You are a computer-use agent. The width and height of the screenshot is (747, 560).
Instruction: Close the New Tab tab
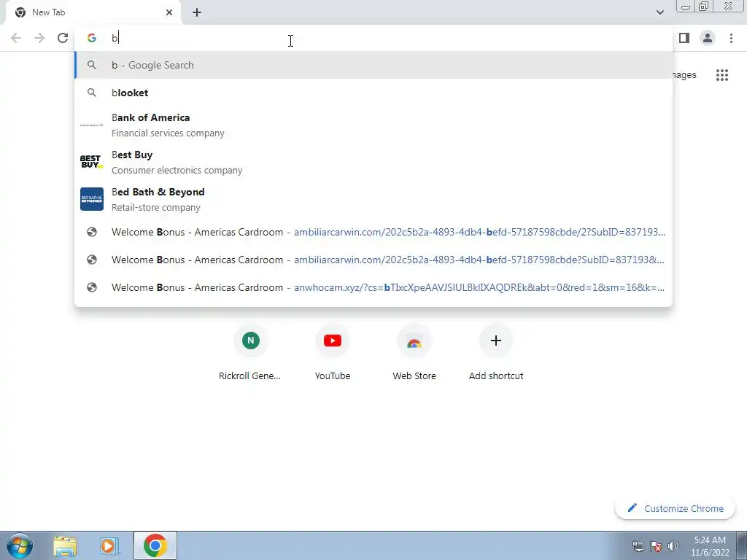(x=169, y=12)
